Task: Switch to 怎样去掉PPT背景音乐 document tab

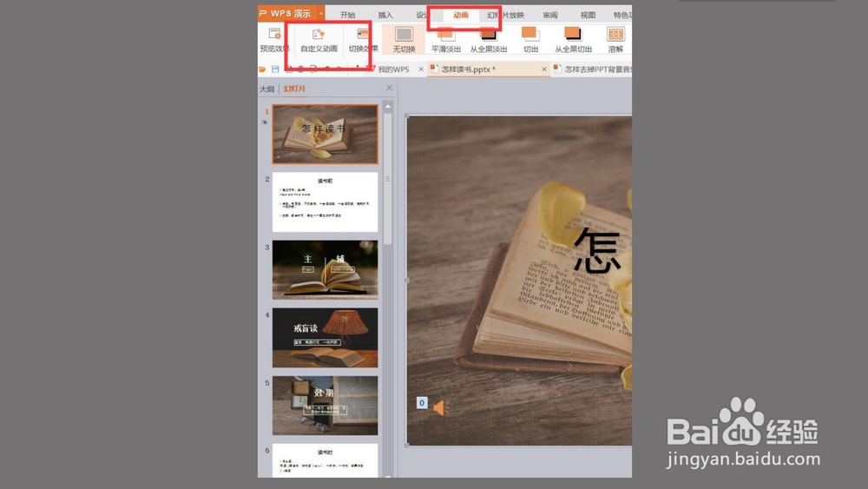Action: coord(592,69)
